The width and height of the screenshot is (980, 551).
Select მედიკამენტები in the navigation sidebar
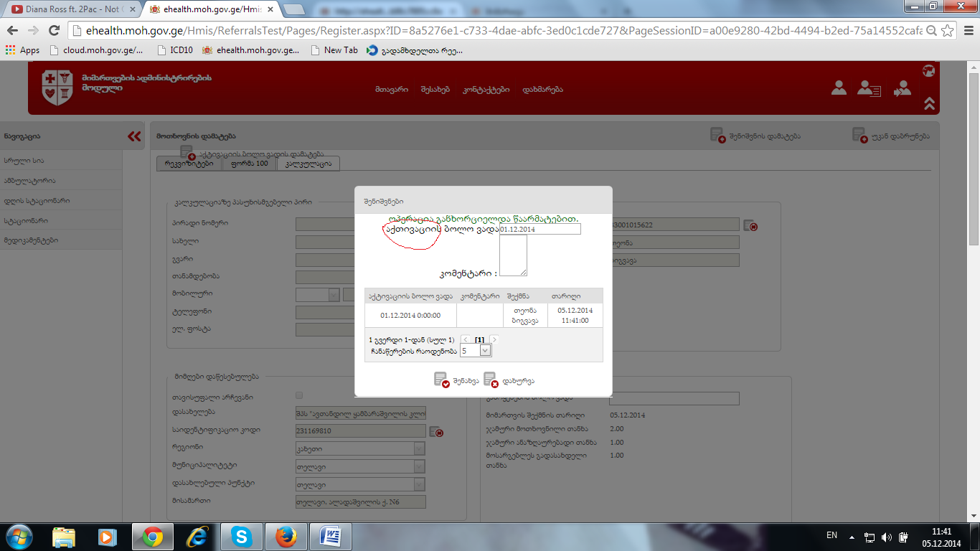point(31,241)
